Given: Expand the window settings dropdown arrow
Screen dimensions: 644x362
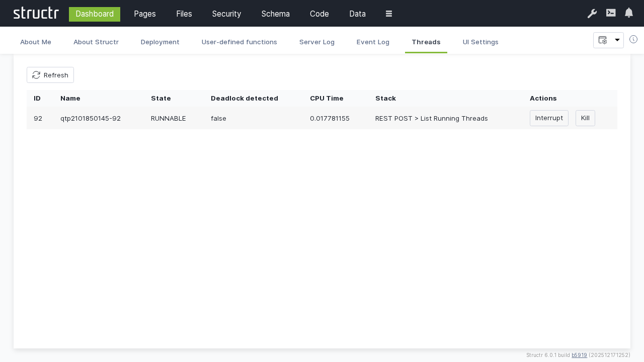Looking at the screenshot, I should [x=617, y=40].
